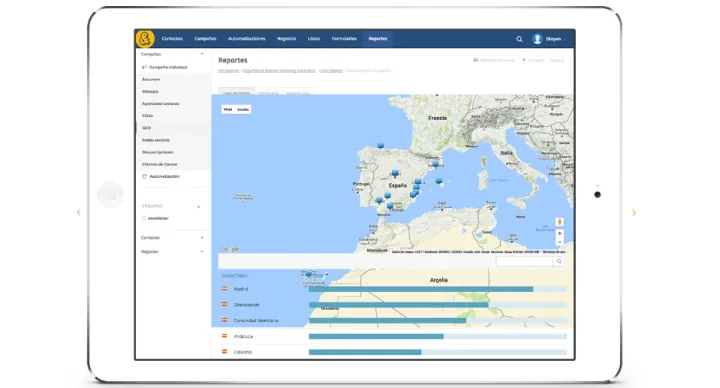The height and width of the screenshot is (388, 720).
Task: Open Redes sociales in the sidebar
Action: point(156,140)
